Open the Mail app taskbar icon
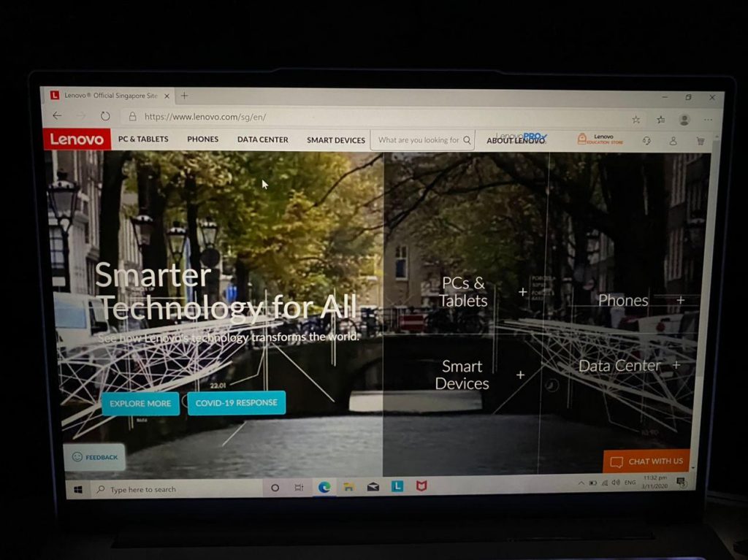This screenshot has height=560, width=748. coord(373,486)
